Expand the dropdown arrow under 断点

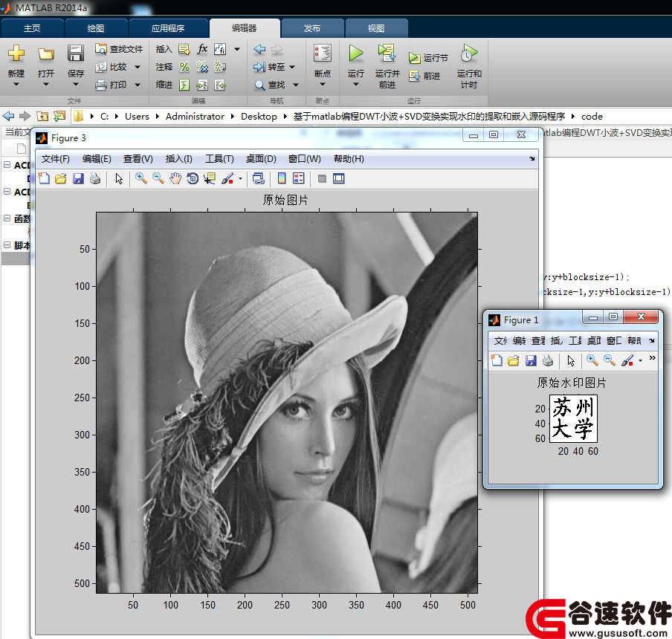(323, 85)
